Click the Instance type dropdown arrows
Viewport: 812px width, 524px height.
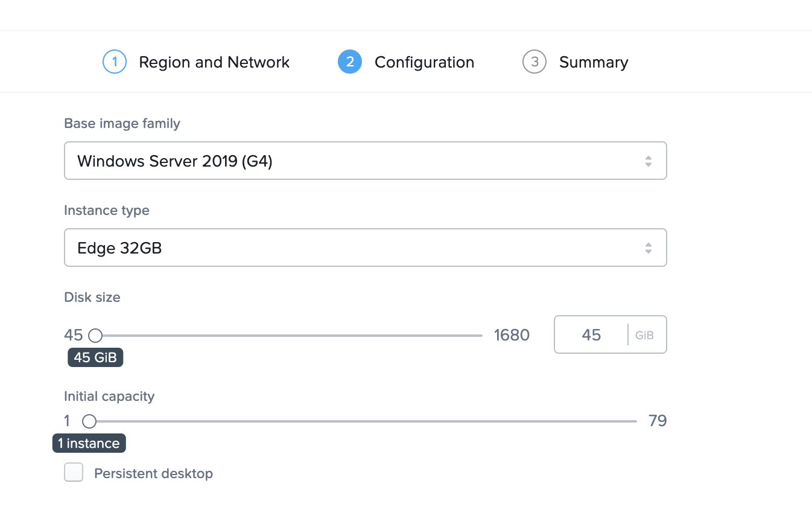(648, 248)
